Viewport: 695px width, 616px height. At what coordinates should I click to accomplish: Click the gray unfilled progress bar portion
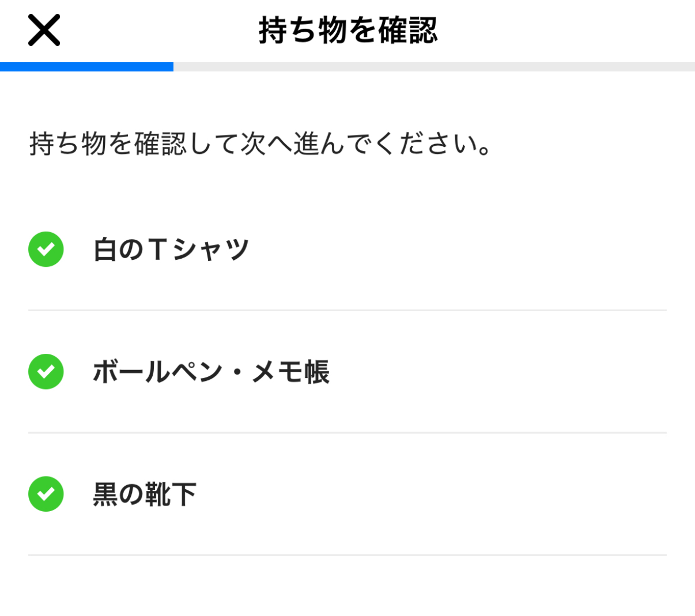pos(434,67)
